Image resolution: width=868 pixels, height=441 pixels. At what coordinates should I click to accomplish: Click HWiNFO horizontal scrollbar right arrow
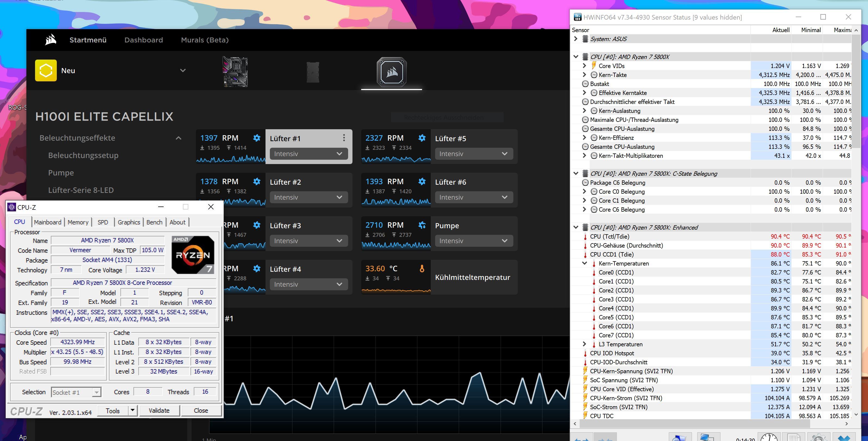tap(846, 424)
